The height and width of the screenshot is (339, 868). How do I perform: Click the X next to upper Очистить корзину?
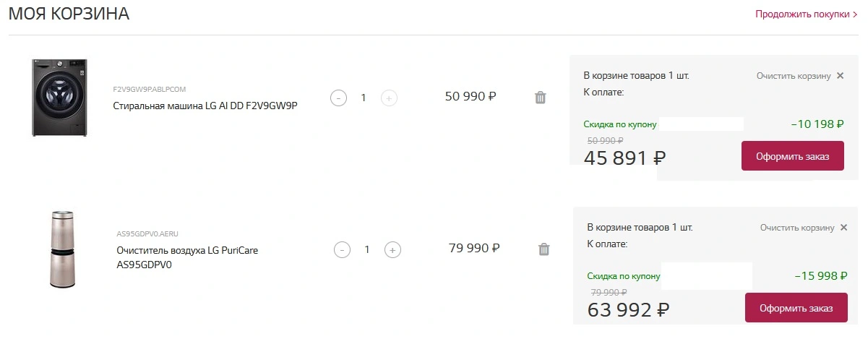840,76
